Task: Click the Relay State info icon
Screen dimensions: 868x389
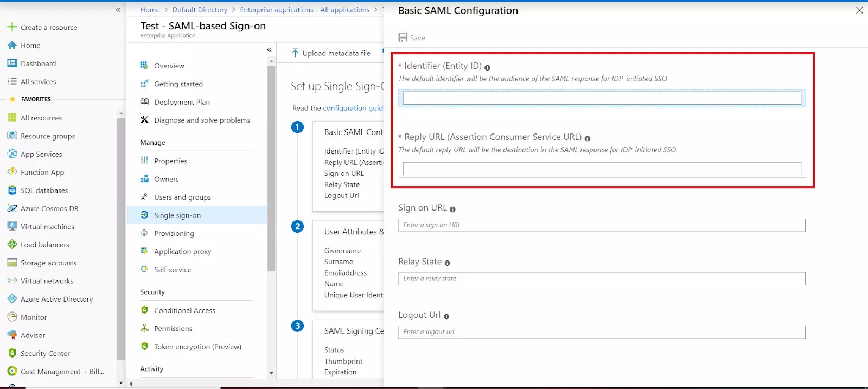Action: 447,263
